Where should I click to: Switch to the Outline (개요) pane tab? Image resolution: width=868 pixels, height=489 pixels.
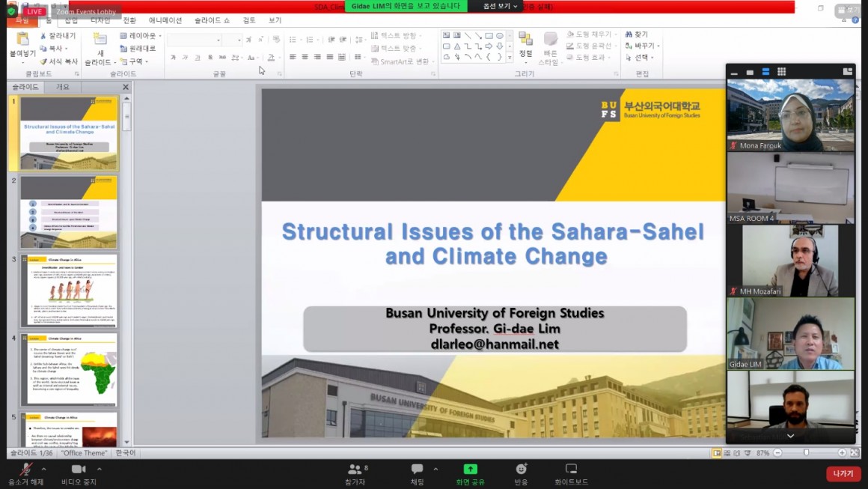click(x=63, y=87)
